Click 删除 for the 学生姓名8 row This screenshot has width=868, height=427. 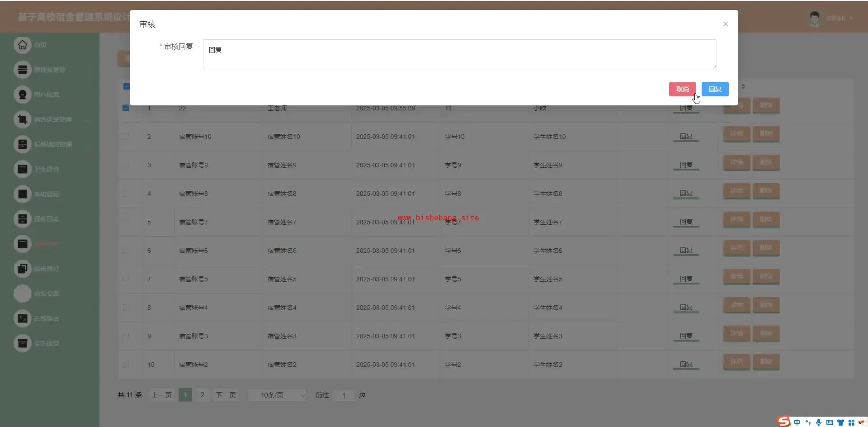[766, 191]
